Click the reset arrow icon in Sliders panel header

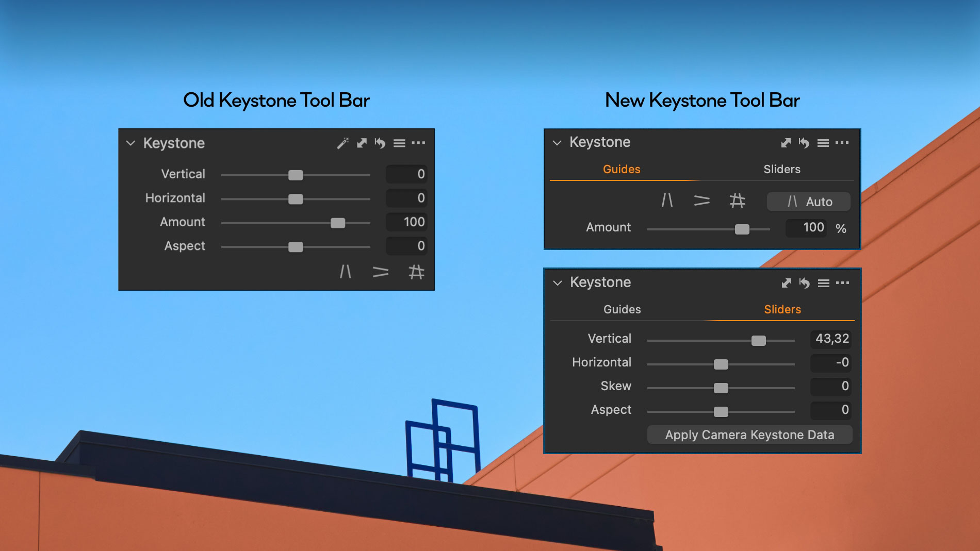pos(805,283)
